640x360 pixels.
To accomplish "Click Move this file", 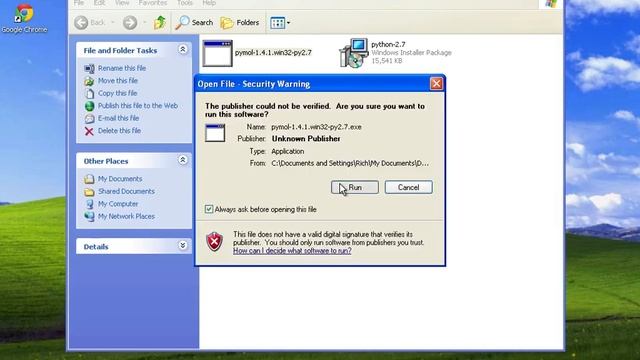I will click(118, 81).
